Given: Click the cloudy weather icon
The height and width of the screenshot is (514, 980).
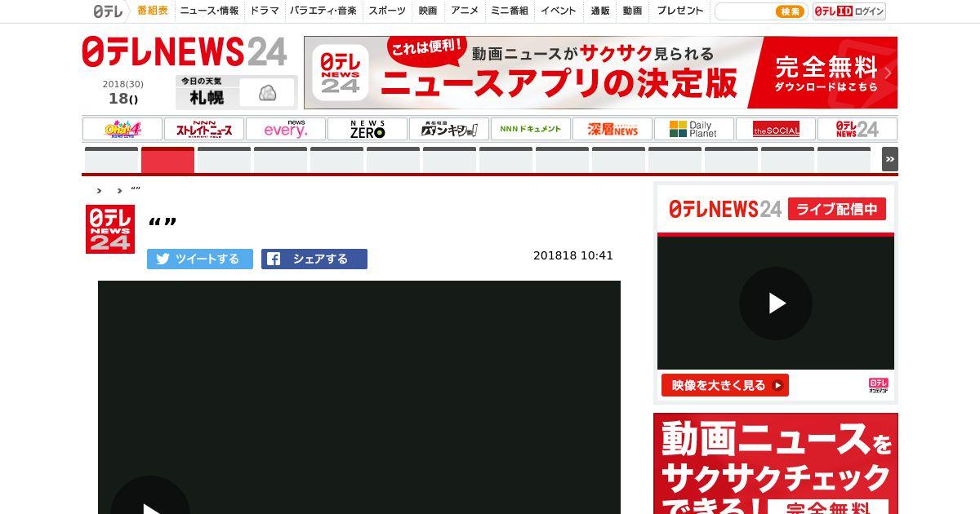Looking at the screenshot, I should click(267, 93).
